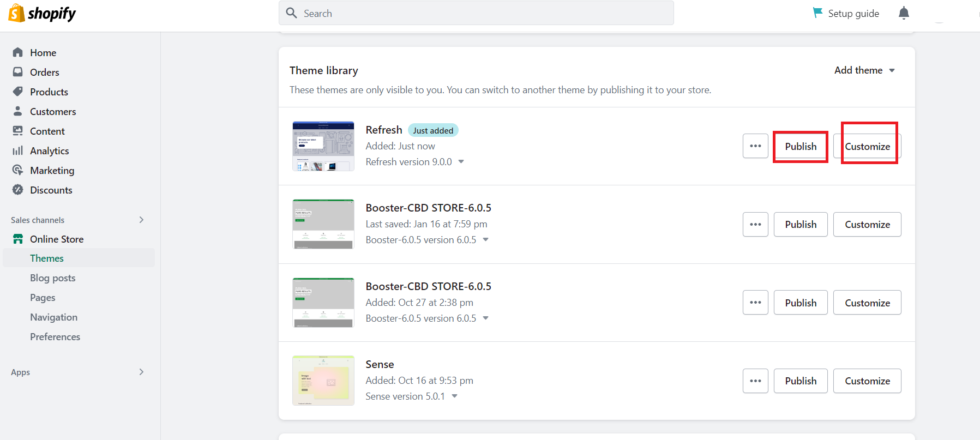Publish Booster theme added Oct 27
This screenshot has width=980, height=440.
click(801, 303)
